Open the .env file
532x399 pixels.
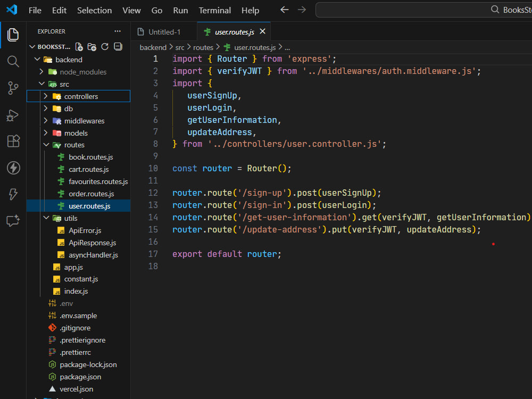(x=78, y=303)
